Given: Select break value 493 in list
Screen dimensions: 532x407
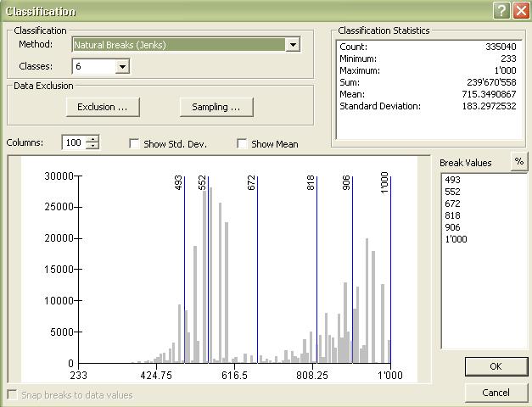Looking at the screenshot, I should click(x=452, y=180).
